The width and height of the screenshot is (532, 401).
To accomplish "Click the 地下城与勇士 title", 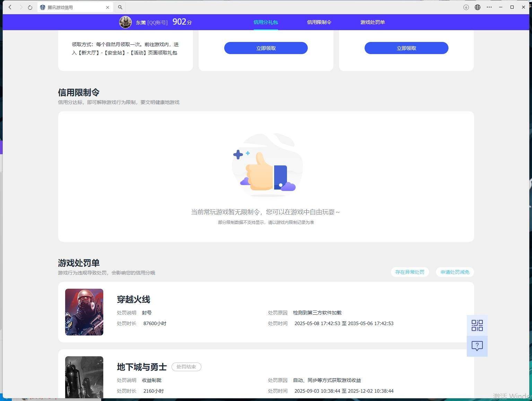I will 142,367.
